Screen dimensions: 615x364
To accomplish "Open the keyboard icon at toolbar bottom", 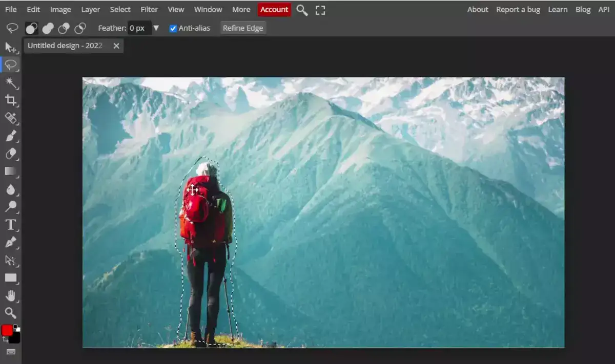I will pos(11,352).
